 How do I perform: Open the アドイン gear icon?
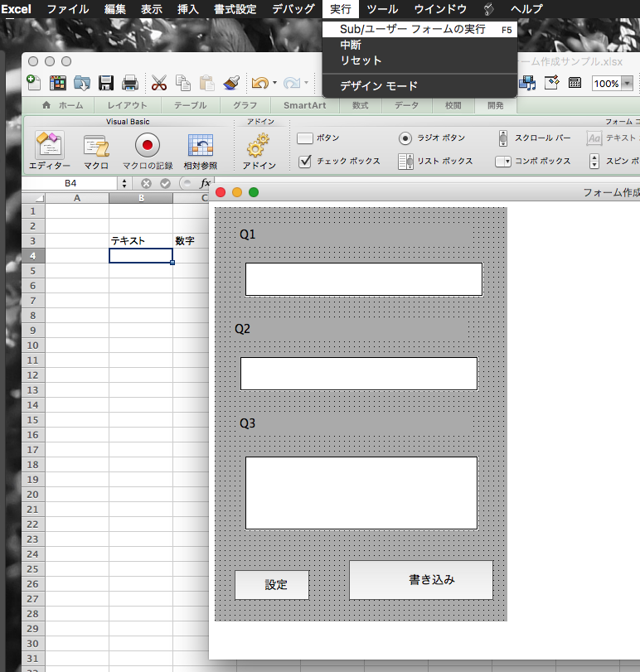259,147
